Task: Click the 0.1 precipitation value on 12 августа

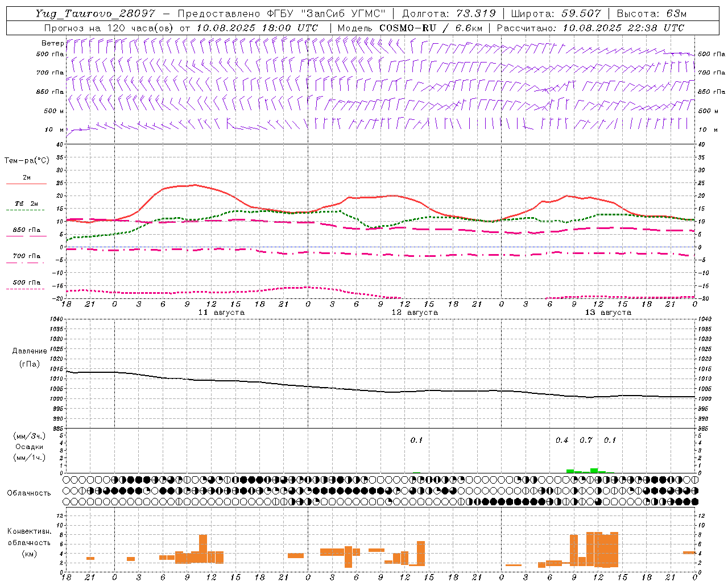Action: click(416, 440)
